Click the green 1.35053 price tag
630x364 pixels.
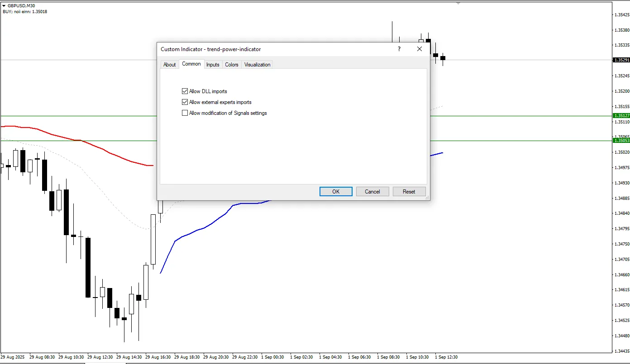(x=620, y=141)
